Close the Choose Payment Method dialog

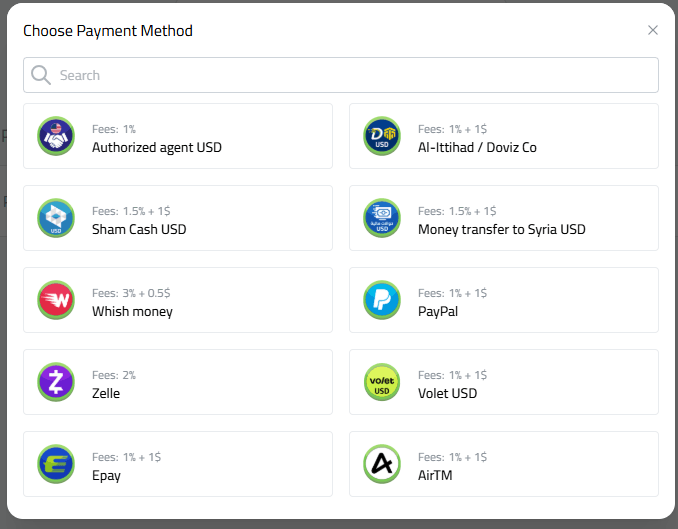point(653,30)
